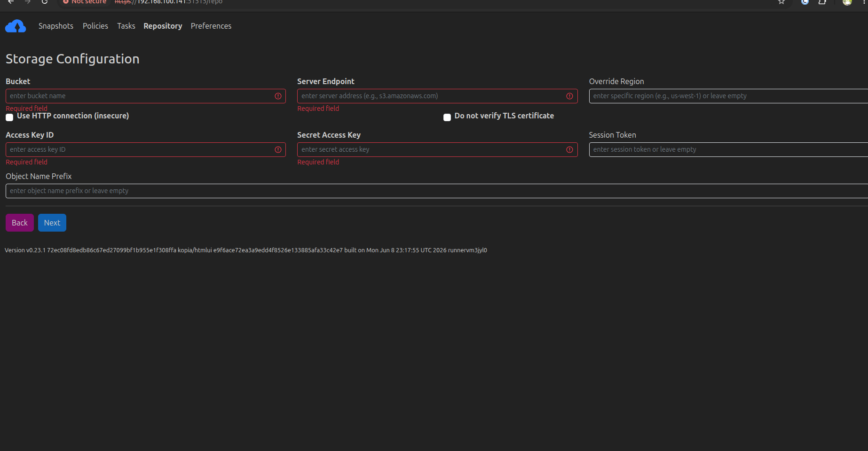Screen dimensions: 868x451
Task: Open the Repository tab
Action: pyautogui.click(x=163, y=26)
